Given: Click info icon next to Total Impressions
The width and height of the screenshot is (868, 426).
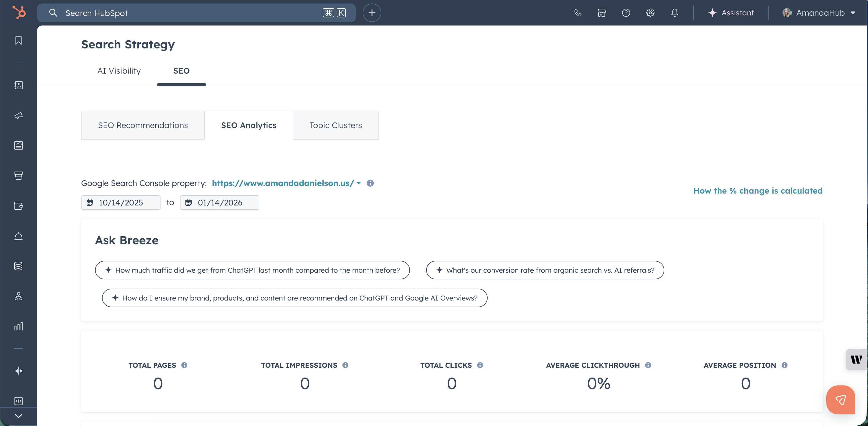Looking at the screenshot, I should [x=345, y=365].
